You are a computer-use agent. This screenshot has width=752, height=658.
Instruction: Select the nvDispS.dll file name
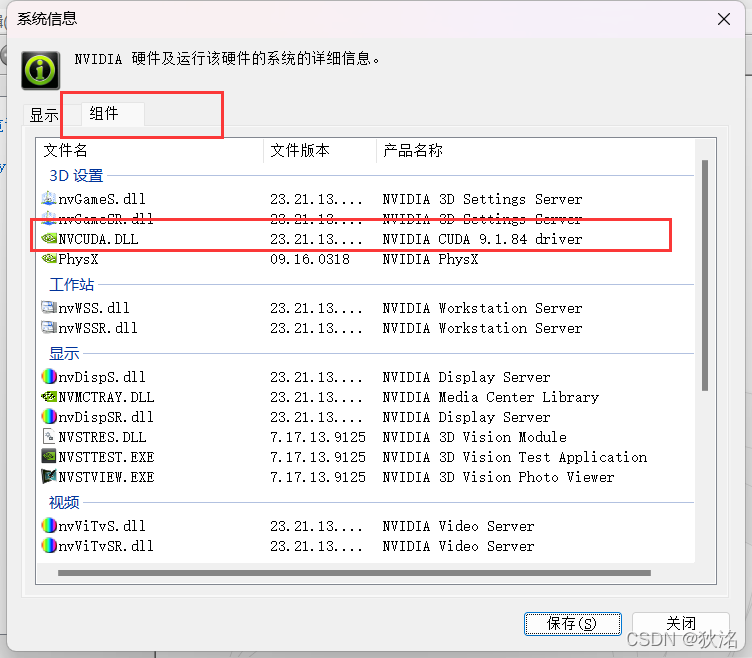[x=102, y=376]
